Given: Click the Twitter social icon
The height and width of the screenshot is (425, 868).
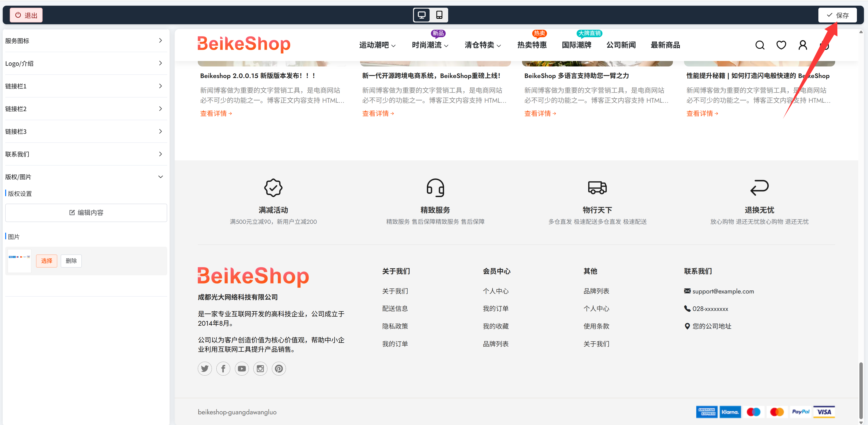Looking at the screenshot, I should (x=205, y=368).
